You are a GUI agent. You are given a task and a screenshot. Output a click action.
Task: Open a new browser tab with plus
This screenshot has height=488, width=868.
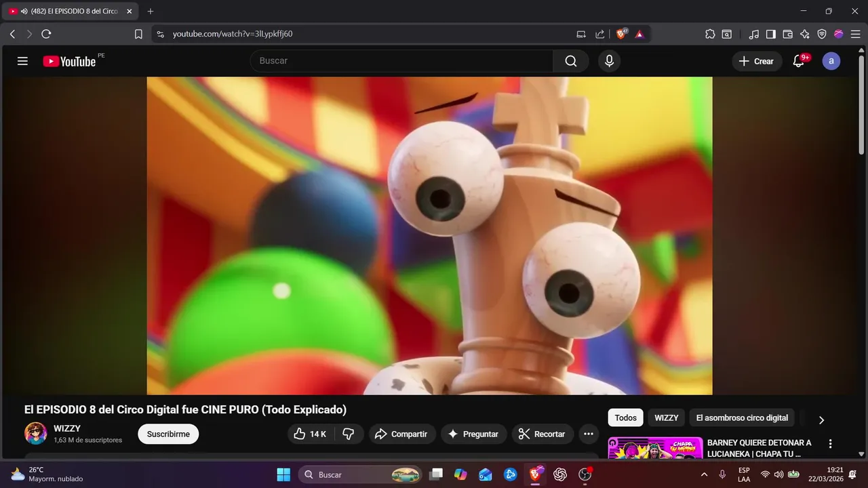tap(151, 12)
